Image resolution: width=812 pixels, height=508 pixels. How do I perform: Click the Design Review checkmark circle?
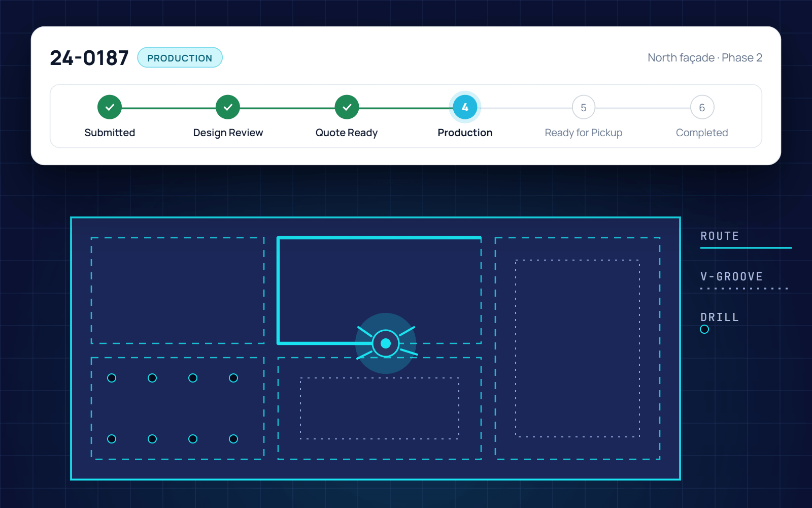click(x=228, y=107)
